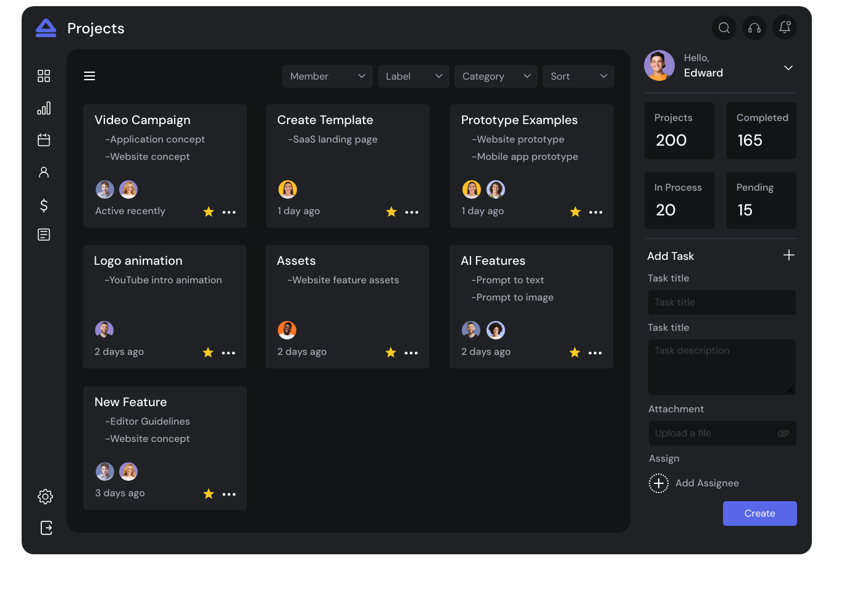Toggle favorite star on AI Features card

tap(575, 352)
